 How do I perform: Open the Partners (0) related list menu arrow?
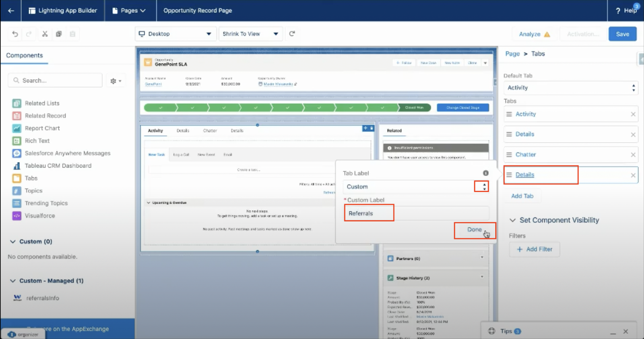click(x=482, y=258)
